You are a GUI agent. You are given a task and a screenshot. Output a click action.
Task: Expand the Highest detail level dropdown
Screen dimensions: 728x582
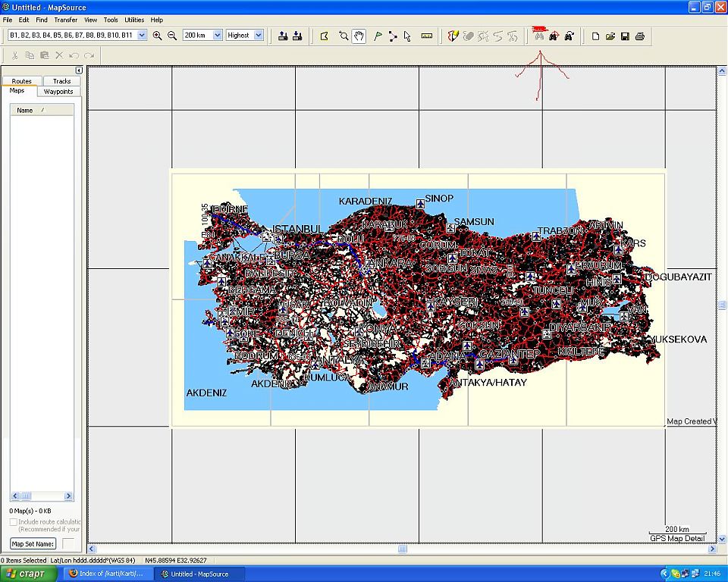pos(258,36)
